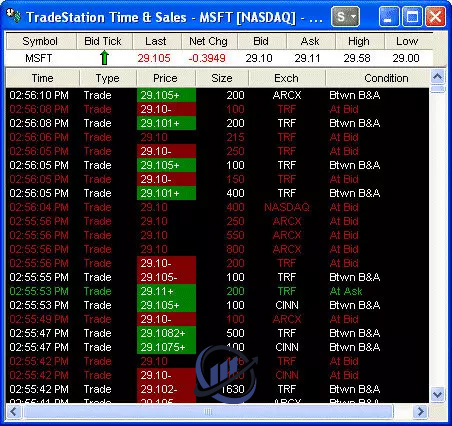Click size 150 in 02:56:05 PM row

click(x=235, y=179)
